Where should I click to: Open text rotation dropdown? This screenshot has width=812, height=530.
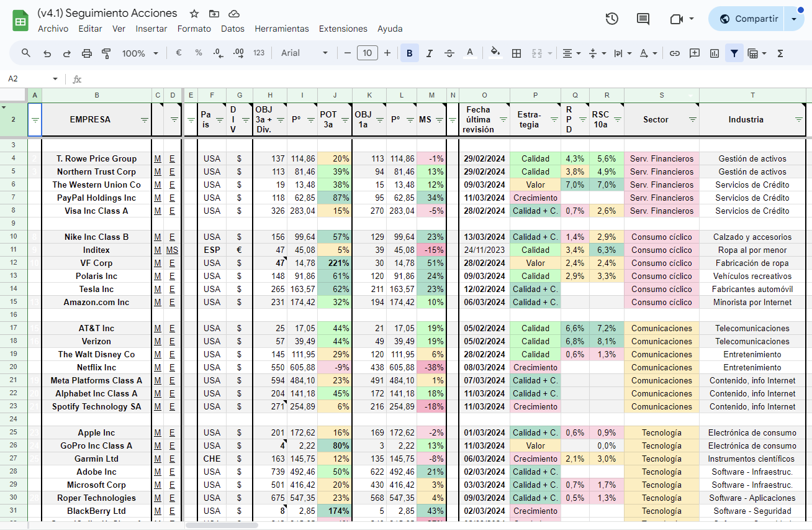pos(648,53)
